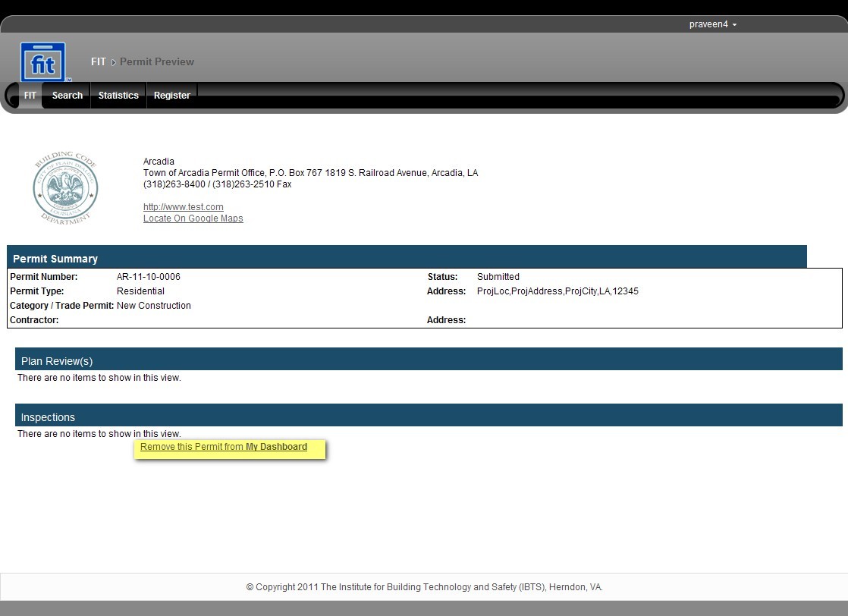This screenshot has width=848, height=616.
Task: Click the FIT logo icon
Action: (x=43, y=62)
